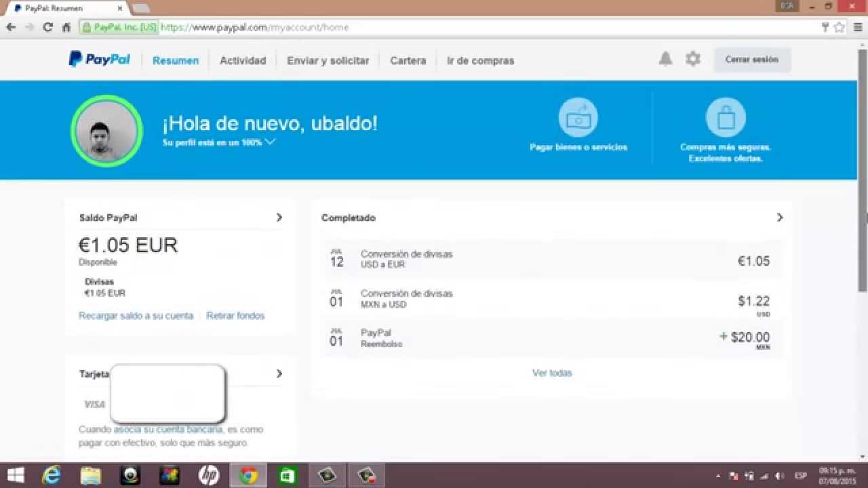Switch to Chrome in taskbar
Screen dimensions: 868x488
(248, 476)
